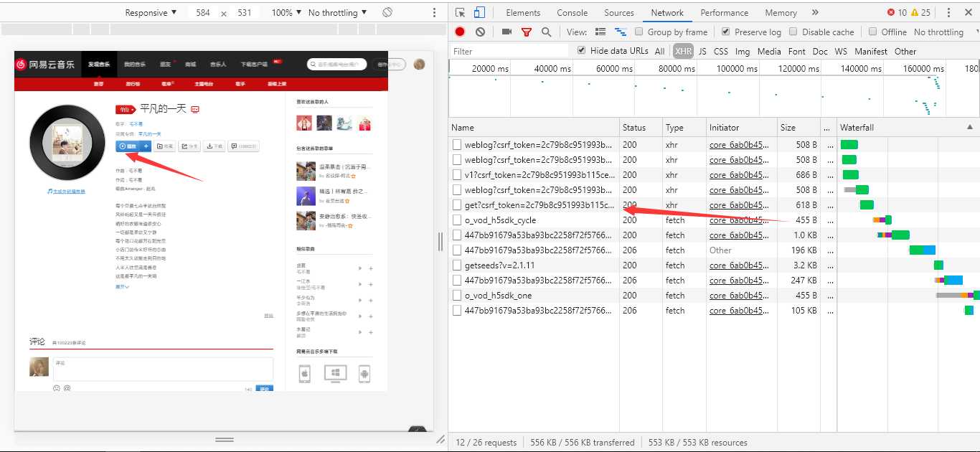Open Network panel No throttling dropdown
This screenshot has width=980, height=452.
tap(945, 32)
